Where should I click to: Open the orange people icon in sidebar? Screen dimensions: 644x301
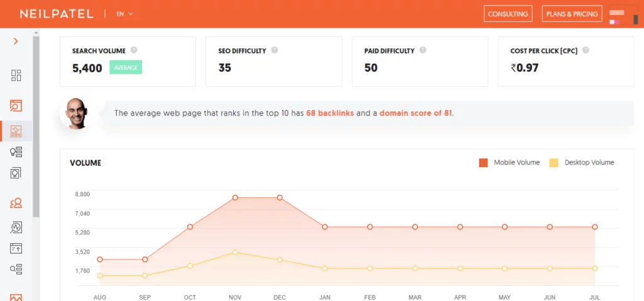click(x=16, y=203)
